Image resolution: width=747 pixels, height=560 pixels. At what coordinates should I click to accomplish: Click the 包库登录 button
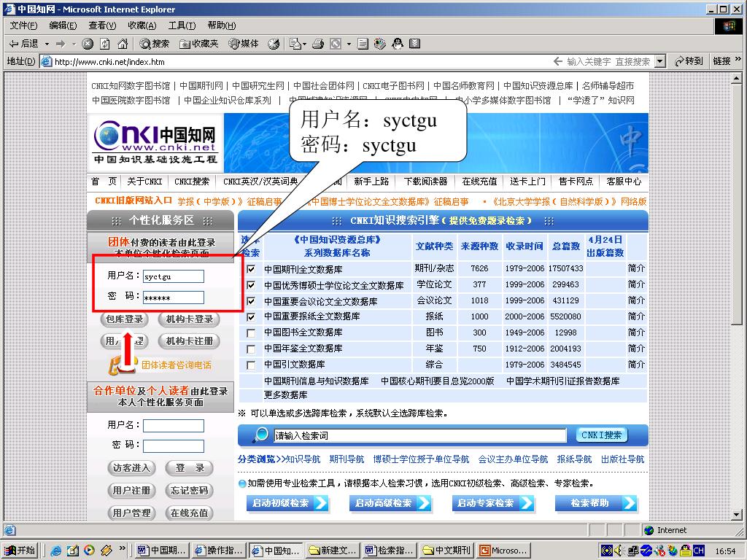[125, 319]
